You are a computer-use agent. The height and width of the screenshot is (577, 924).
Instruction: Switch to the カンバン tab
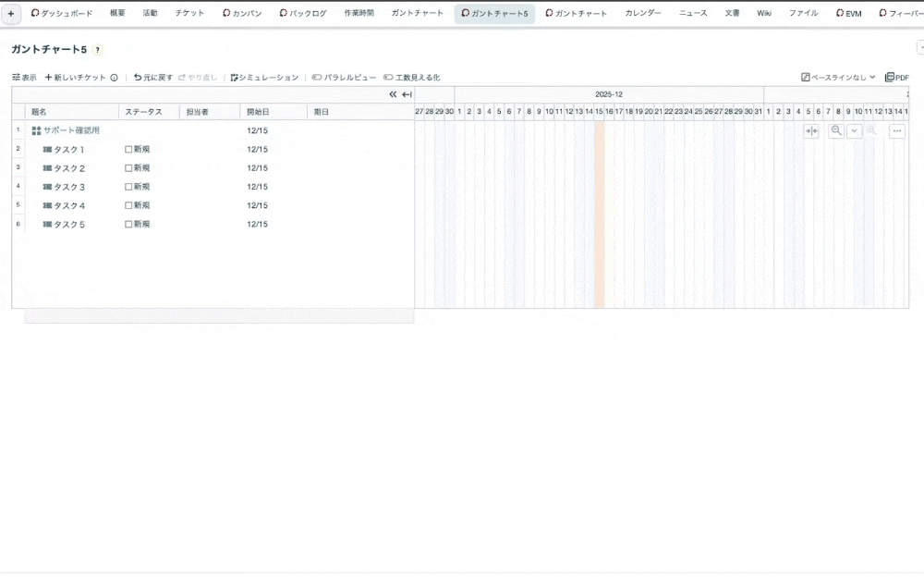242,14
